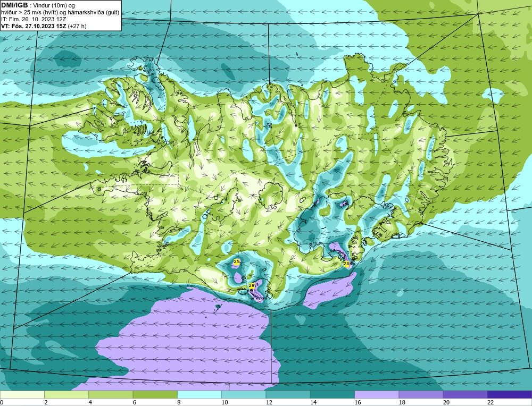The height and width of the screenshot is (406, 532).
Task: Click the legend scale number 16
Action: [358, 402]
